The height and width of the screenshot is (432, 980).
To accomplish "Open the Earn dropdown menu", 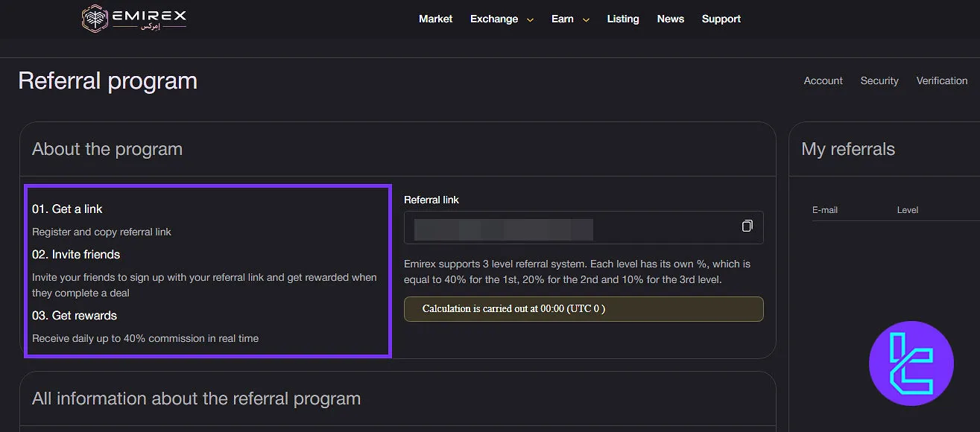I will click(563, 19).
